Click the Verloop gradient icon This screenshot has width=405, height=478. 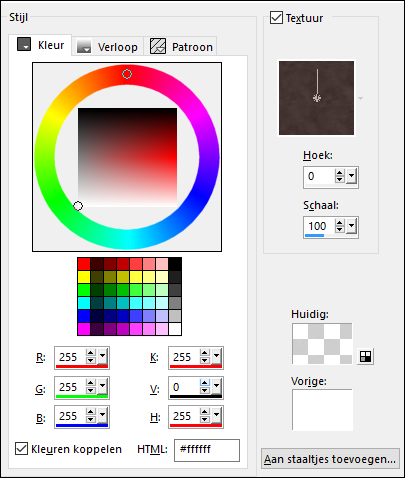pos(84,46)
